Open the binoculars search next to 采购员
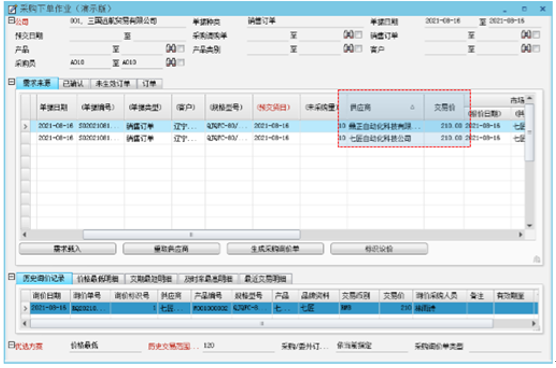The width and height of the screenshot is (556, 368). pyautogui.click(x=171, y=62)
